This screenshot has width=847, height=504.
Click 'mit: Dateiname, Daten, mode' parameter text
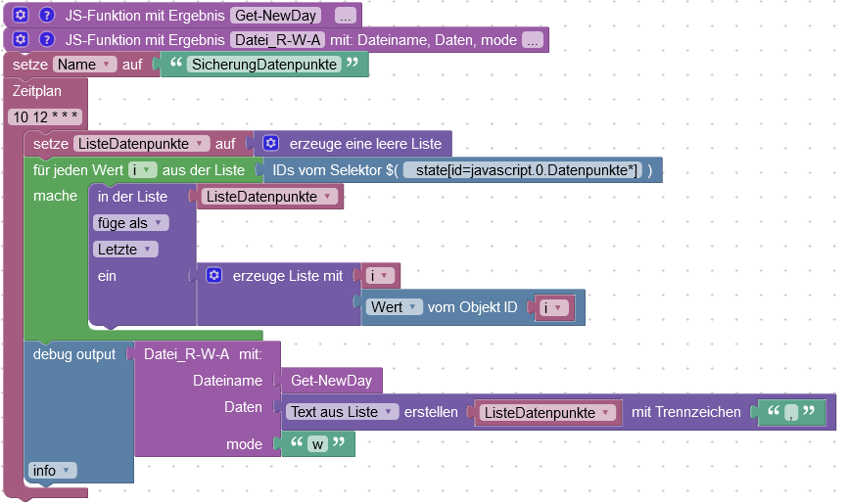pyautogui.click(x=423, y=40)
